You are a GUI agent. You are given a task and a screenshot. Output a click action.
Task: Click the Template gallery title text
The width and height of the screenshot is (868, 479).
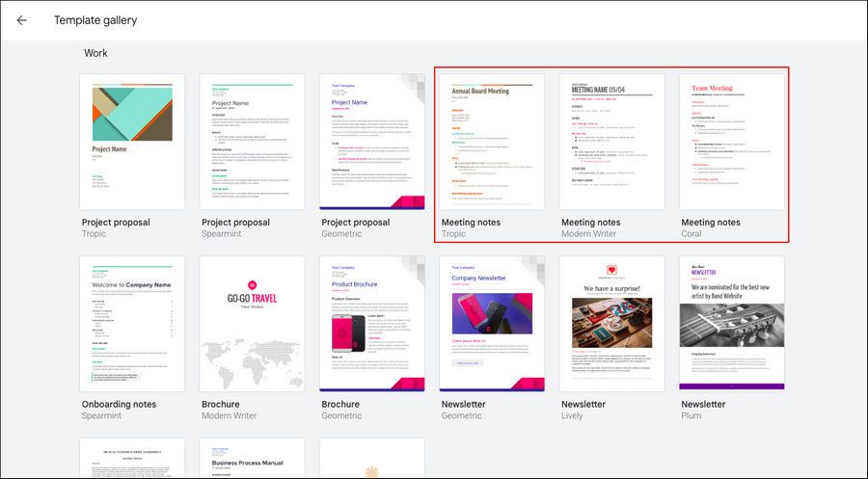pos(95,20)
